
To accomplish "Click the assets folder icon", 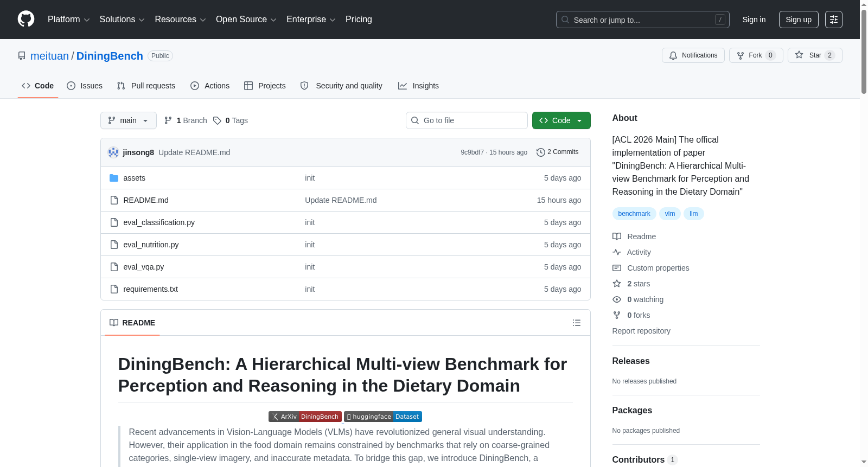I will 114,178.
